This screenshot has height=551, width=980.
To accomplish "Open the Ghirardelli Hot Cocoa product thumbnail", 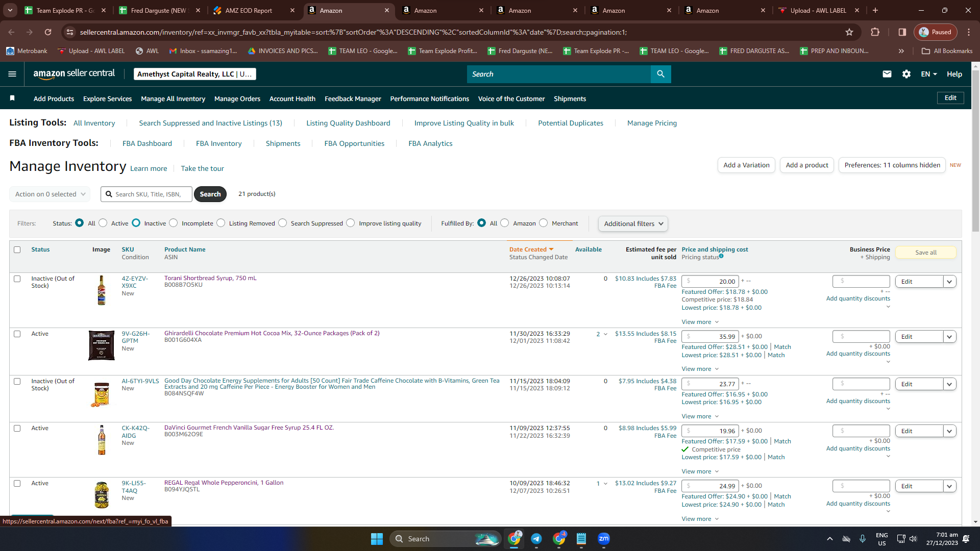I will pos(102,345).
